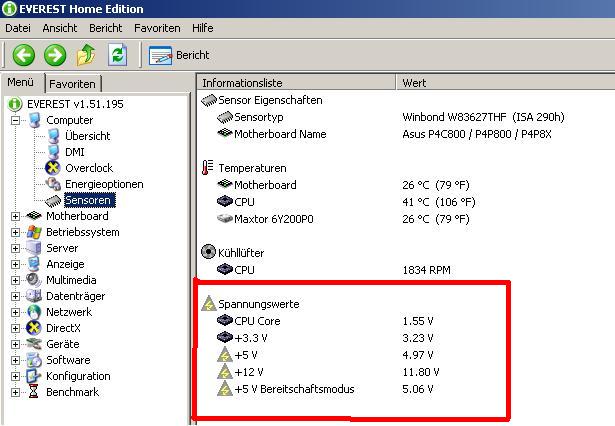Open the Datei menu
The height and width of the screenshot is (426, 615).
click(x=18, y=28)
